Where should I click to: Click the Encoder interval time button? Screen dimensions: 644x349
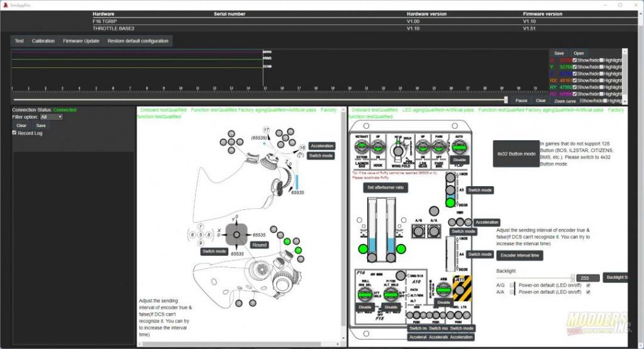tap(519, 255)
